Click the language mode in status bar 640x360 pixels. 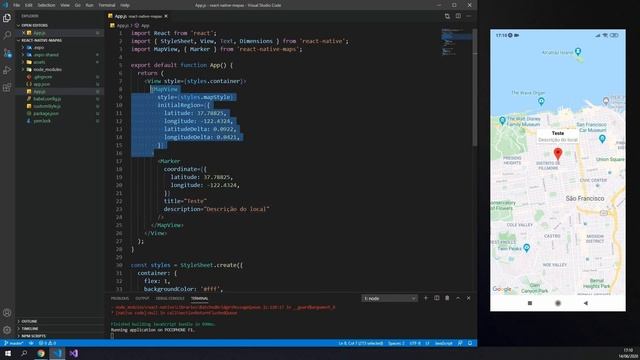click(443, 343)
